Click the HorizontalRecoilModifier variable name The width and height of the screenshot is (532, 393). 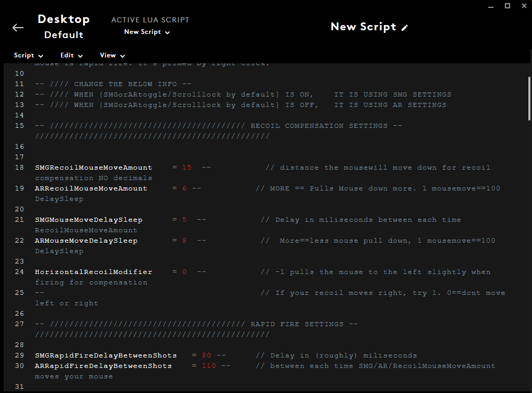click(93, 272)
